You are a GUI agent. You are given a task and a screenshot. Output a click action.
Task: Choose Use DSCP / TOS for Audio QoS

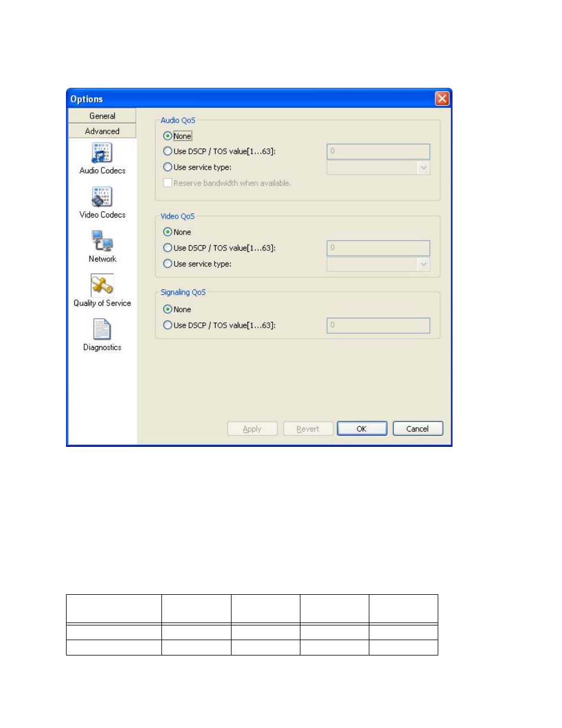pos(168,151)
